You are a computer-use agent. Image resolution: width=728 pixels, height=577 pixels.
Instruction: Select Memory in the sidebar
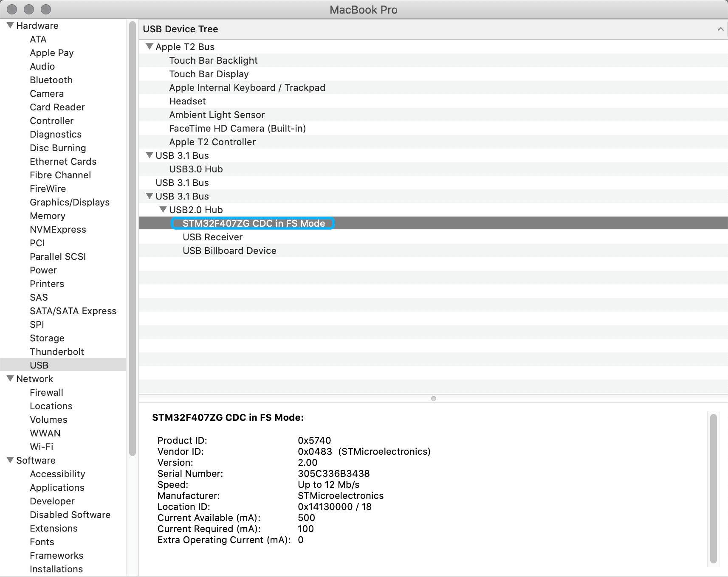coord(48,216)
